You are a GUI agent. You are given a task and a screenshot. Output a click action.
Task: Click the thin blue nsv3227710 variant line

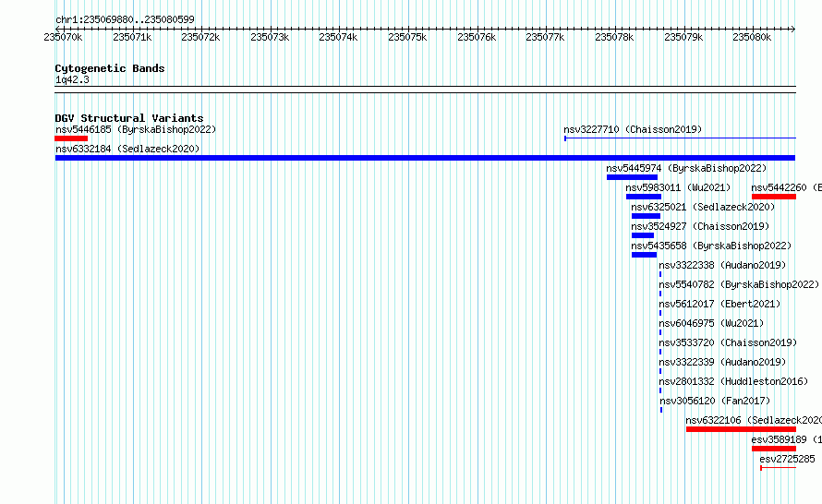680,138
